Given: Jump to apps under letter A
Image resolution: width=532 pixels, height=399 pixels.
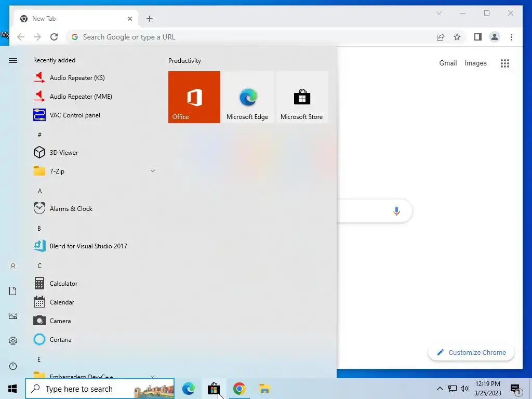Looking at the screenshot, I should coord(39,191).
